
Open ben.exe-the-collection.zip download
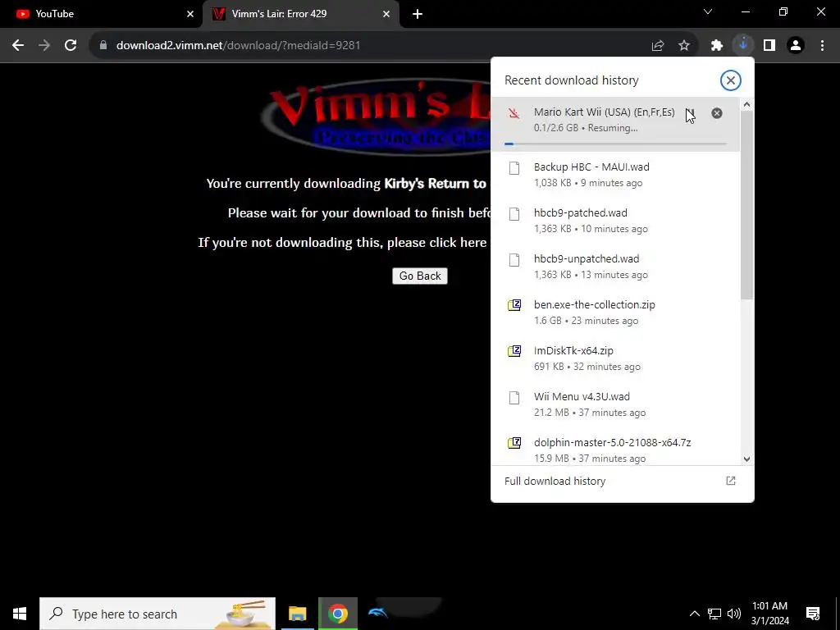(615, 313)
